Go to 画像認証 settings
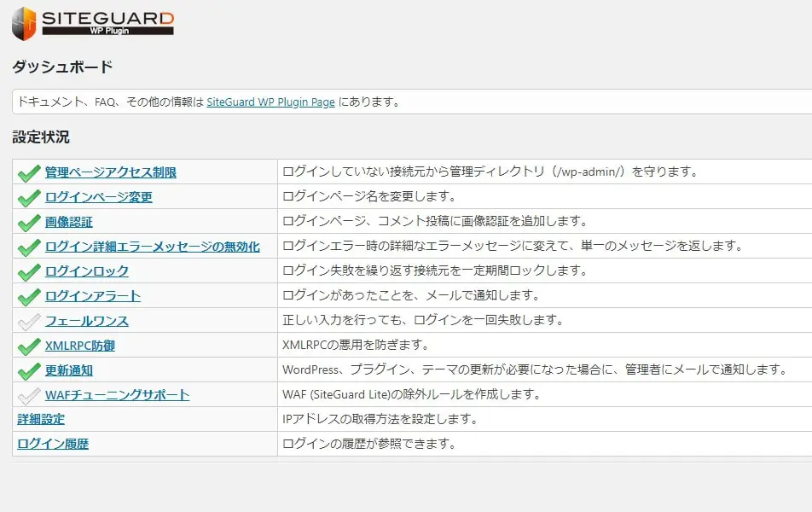The width and height of the screenshot is (812, 512). point(69,222)
